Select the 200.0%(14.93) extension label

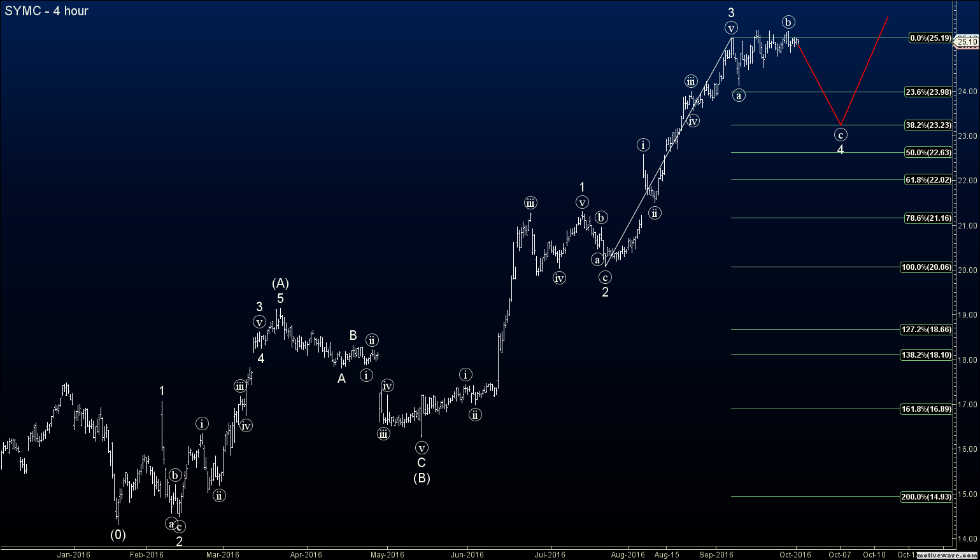[927, 497]
